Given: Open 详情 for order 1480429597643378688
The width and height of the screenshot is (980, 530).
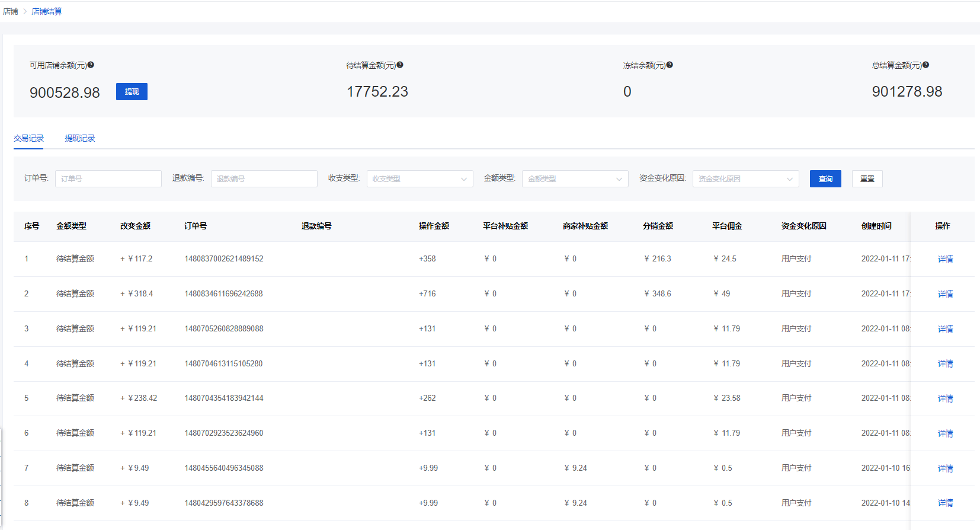Looking at the screenshot, I should [946, 503].
